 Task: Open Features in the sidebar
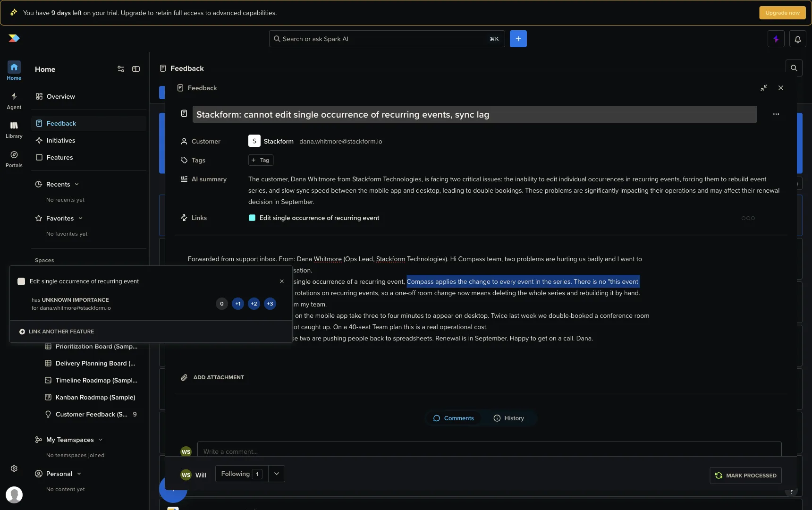click(89, 157)
